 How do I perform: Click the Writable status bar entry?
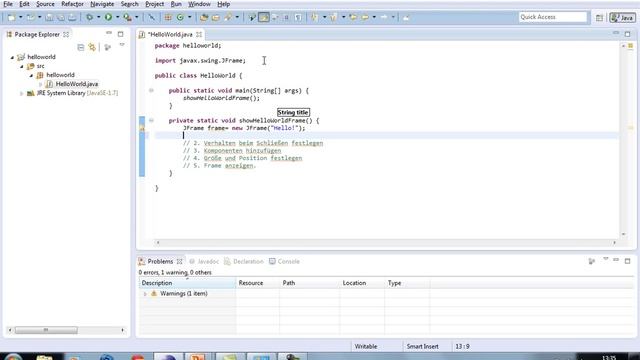pyautogui.click(x=366, y=347)
